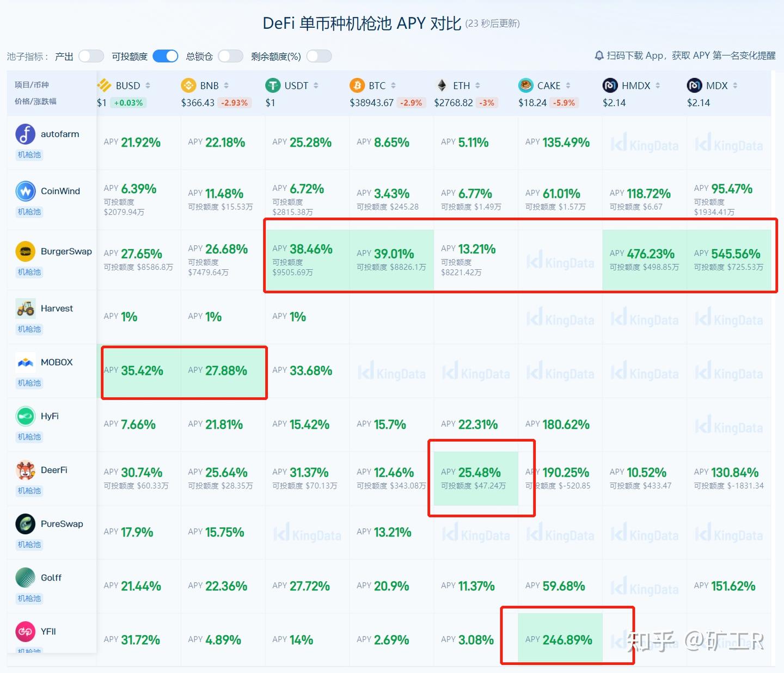Select Golff MDX APY 151.62% cell
This screenshot has height=673, width=784.
(x=729, y=586)
